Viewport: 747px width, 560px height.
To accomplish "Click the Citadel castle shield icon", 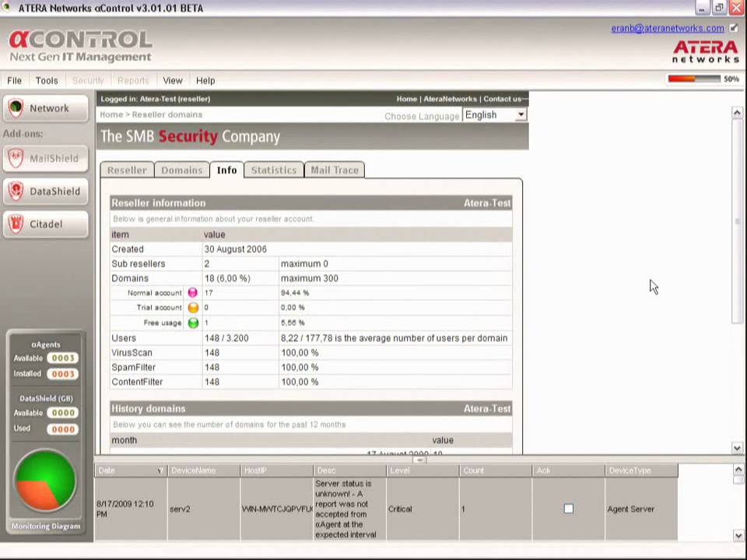I will [x=16, y=224].
